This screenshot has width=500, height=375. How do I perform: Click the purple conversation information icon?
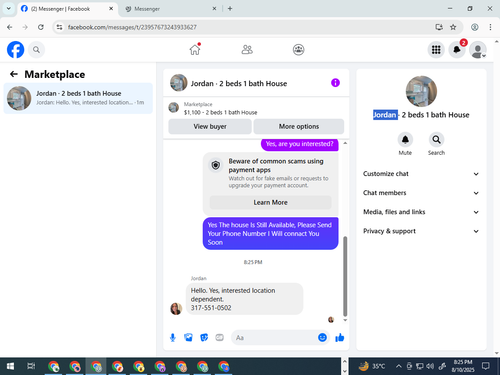335,83
